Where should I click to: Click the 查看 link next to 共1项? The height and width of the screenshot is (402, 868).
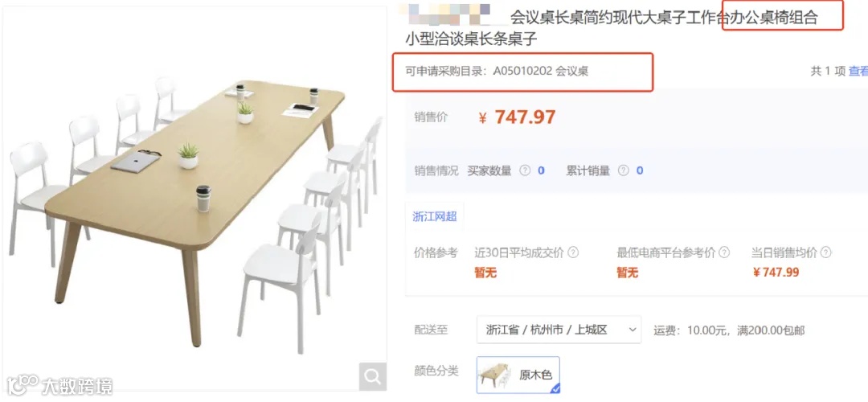pos(858,71)
